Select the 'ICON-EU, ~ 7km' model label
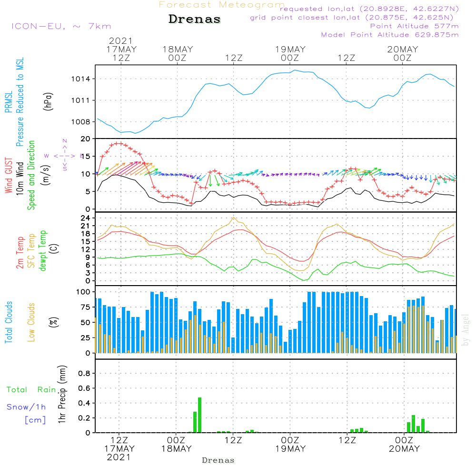 pyautogui.click(x=61, y=26)
